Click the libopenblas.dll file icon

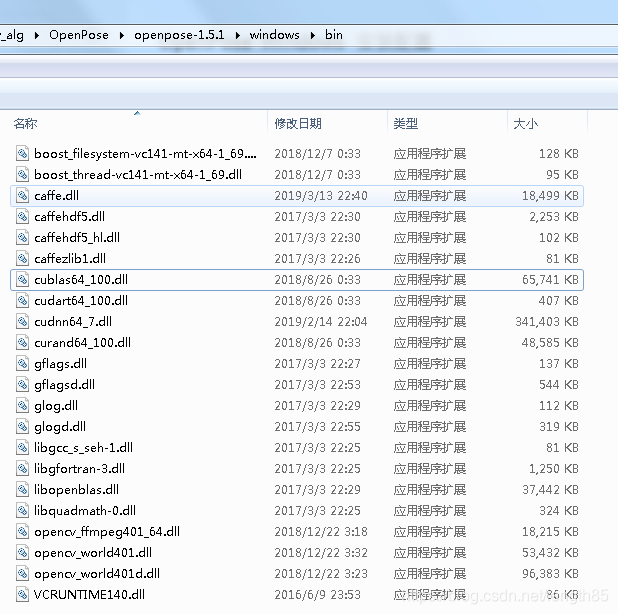[x=22, y=489]
